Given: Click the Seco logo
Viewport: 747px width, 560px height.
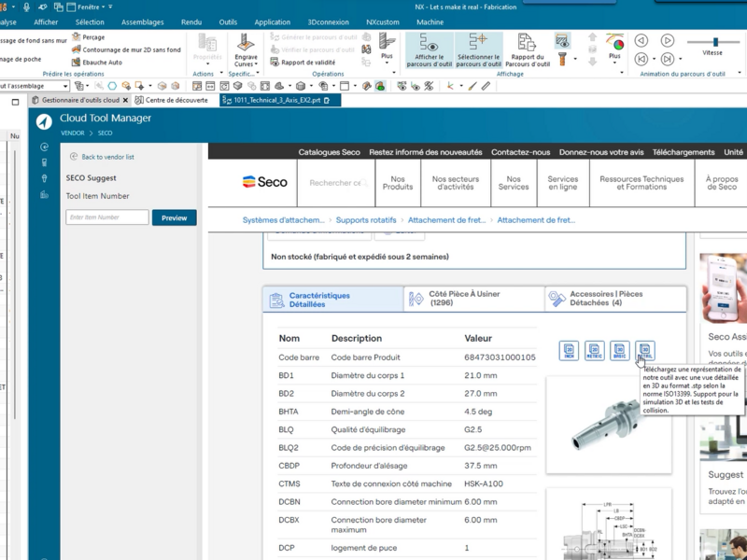Looking at the screenshot, I should click(265, 182).
